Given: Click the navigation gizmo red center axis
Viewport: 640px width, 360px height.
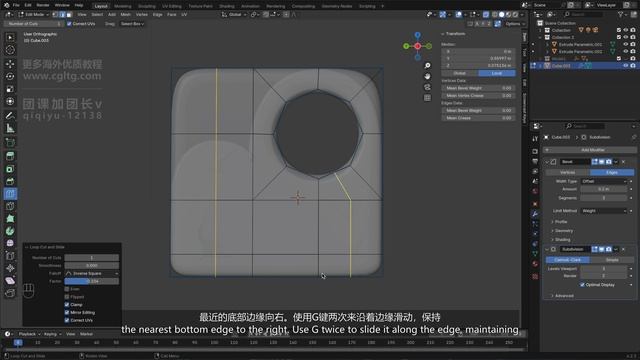Looking at the screenshot, I should 418,46.
